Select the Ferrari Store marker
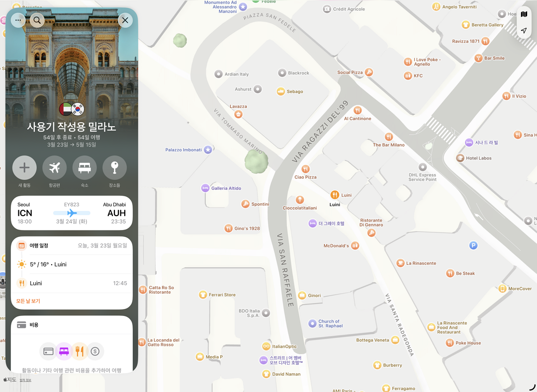Viewport: 537px width, 392px height. pyautogui.click(x=203, y=295)
